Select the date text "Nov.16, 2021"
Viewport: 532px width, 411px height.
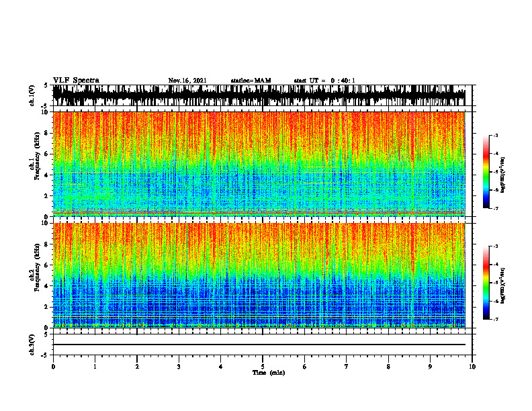(x=187, y=81)
